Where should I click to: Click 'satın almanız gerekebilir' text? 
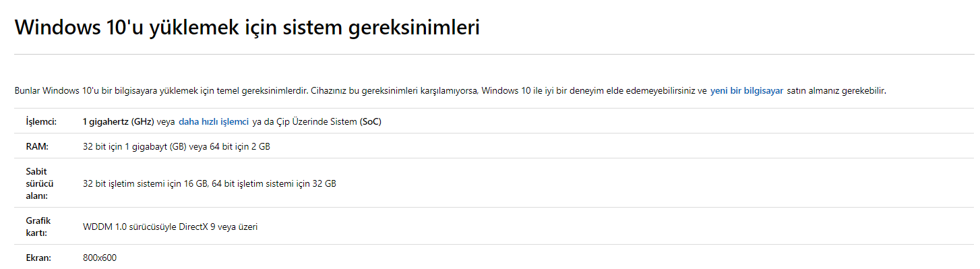836,90
